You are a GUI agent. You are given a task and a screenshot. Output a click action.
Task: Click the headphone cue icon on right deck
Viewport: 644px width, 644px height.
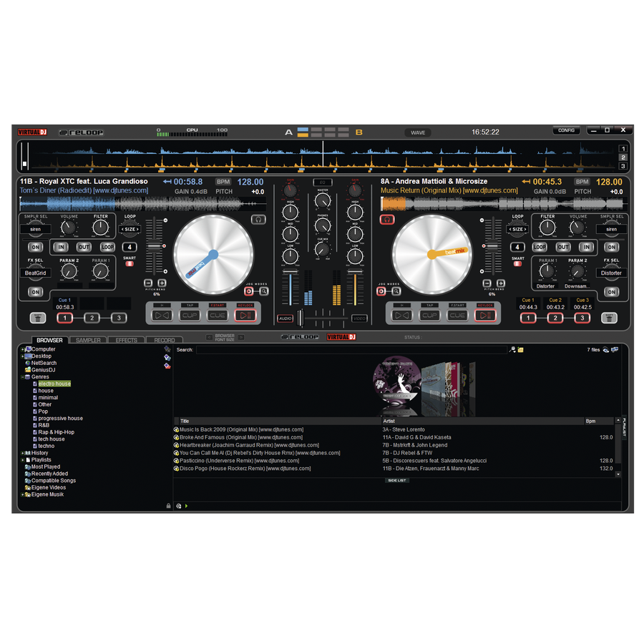pos(387,220)
